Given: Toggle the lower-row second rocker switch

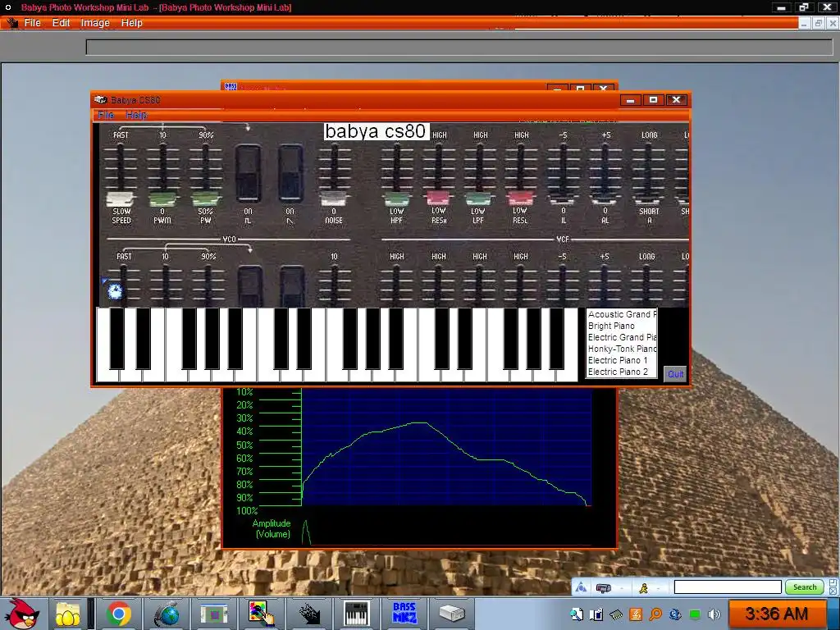Looking at the screenshot, I should click(x=293, y=286).
